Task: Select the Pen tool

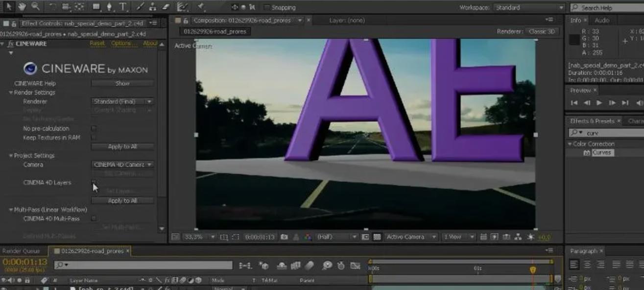Action: 109,7
